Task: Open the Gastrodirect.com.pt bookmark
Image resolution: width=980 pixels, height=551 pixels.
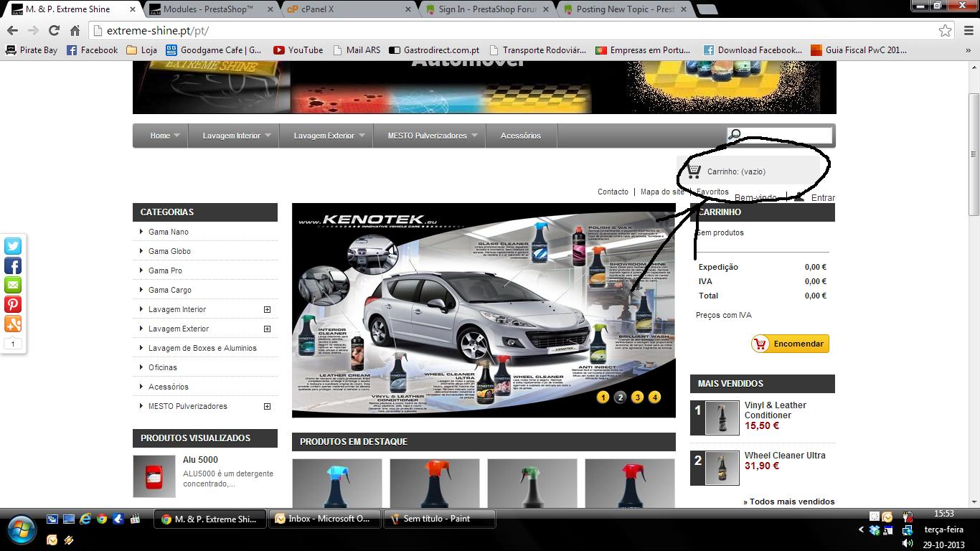Action: (434, 50)
